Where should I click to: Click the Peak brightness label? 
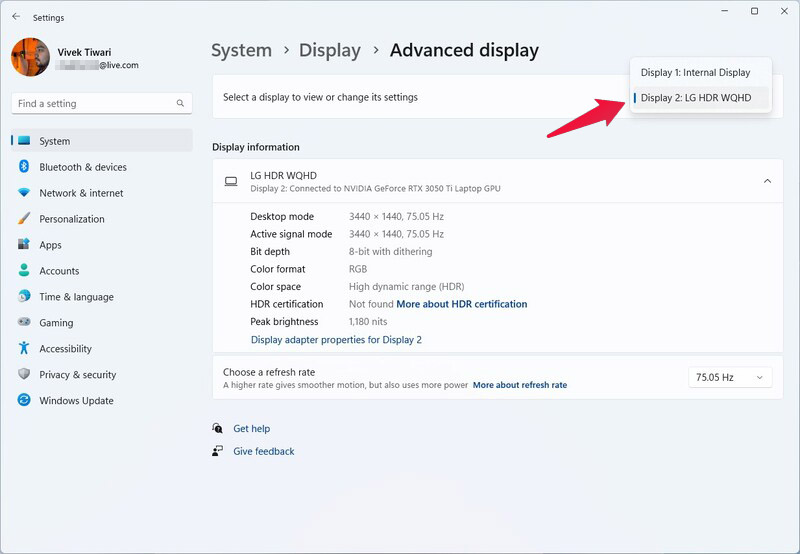click(284, 321)
